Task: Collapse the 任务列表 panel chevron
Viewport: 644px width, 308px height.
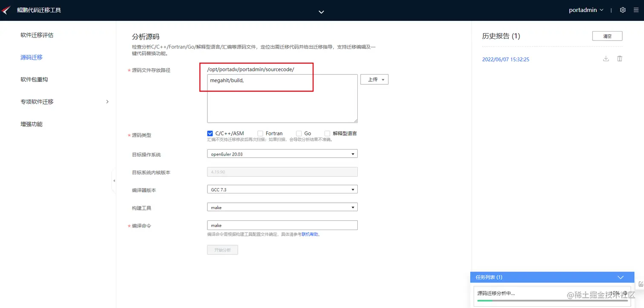Action: click(x=621, y=277)
